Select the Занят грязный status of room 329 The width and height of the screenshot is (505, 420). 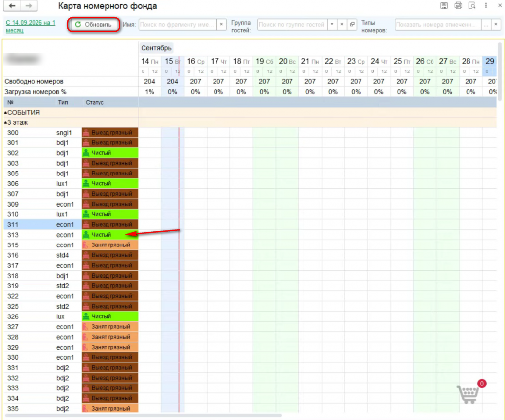[110, 347]
